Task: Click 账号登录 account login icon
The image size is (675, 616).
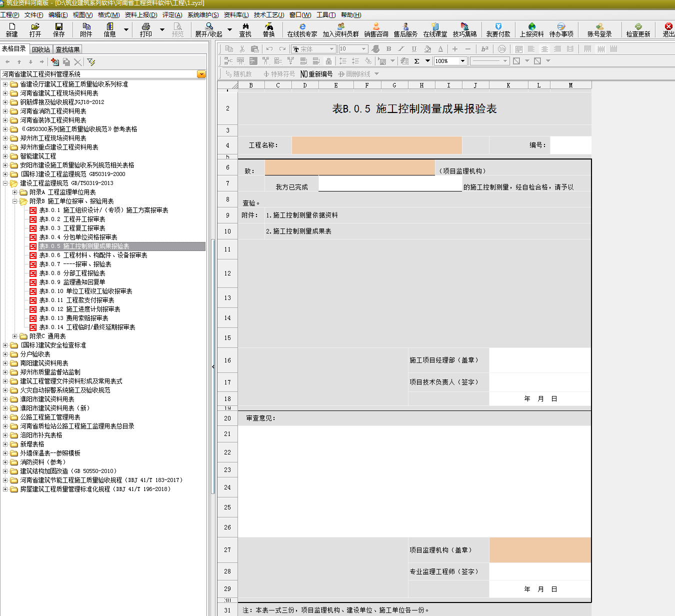Action: (599, 29)
